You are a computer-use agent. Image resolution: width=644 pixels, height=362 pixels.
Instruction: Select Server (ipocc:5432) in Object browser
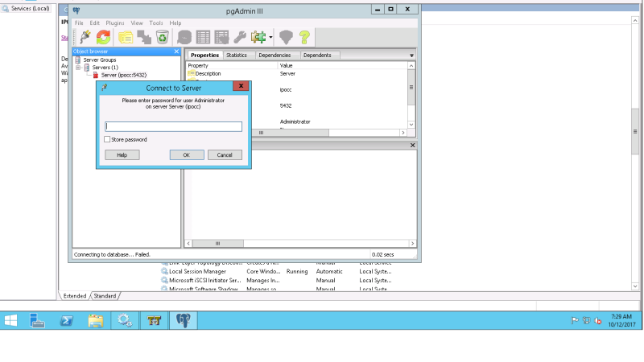pyautogui.click(x=124, y=75)
